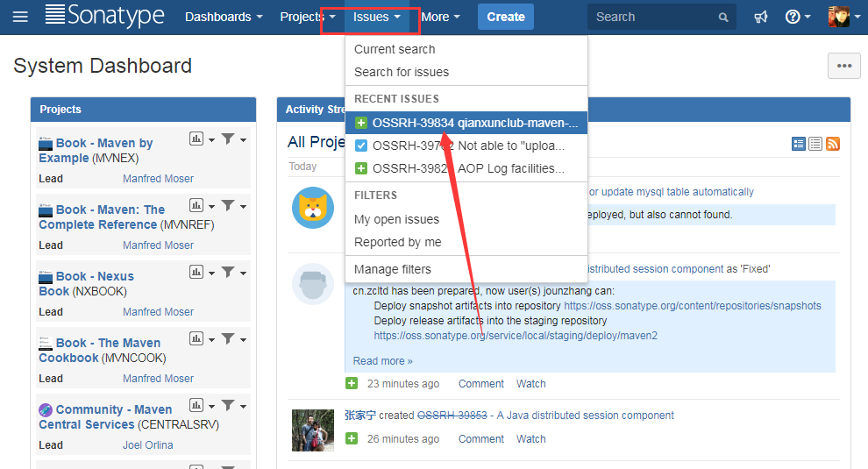868x469 pixels.
Task: Click the cat avatar in activity stream
Action: (x=313, y=208)
